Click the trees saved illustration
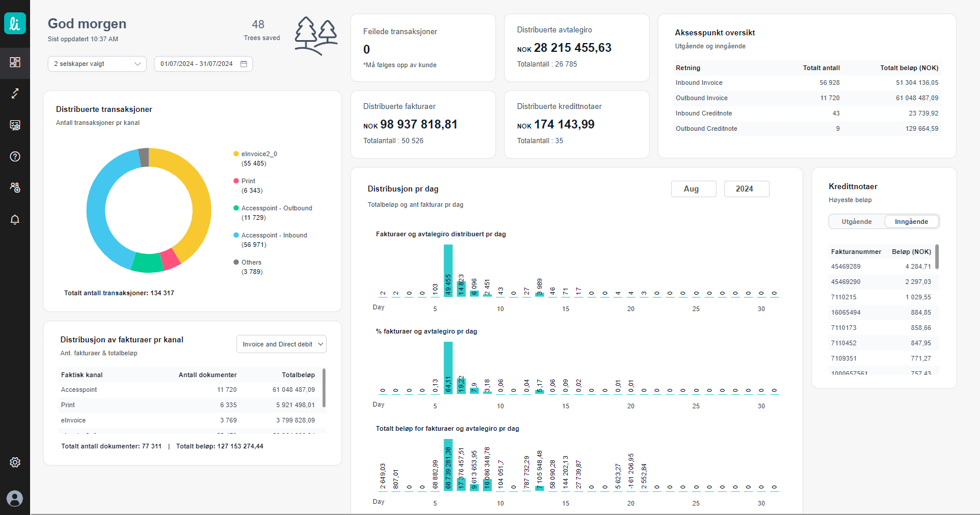The width and height of the screenshot is (980, 515). (x=316, y=36)
